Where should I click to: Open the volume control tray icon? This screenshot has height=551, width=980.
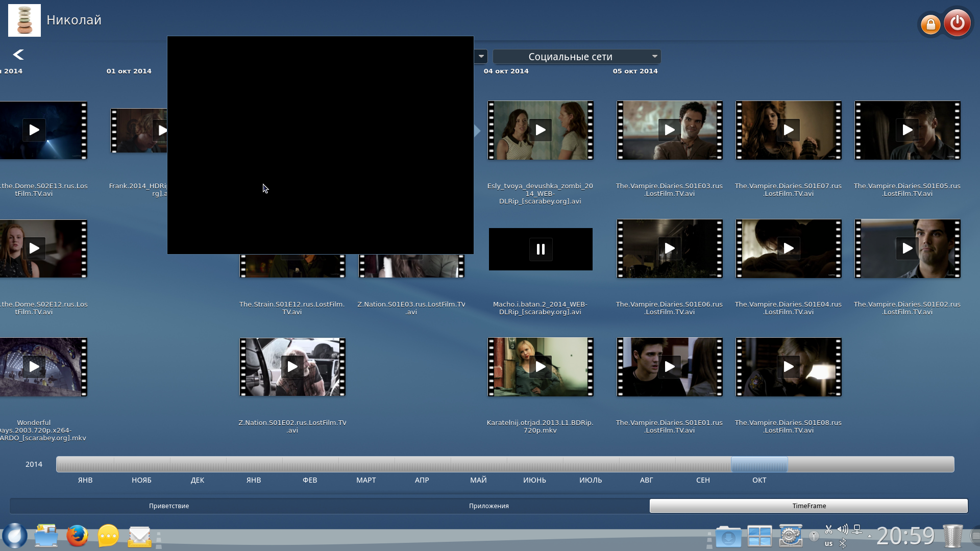click(x=843, y=530)
